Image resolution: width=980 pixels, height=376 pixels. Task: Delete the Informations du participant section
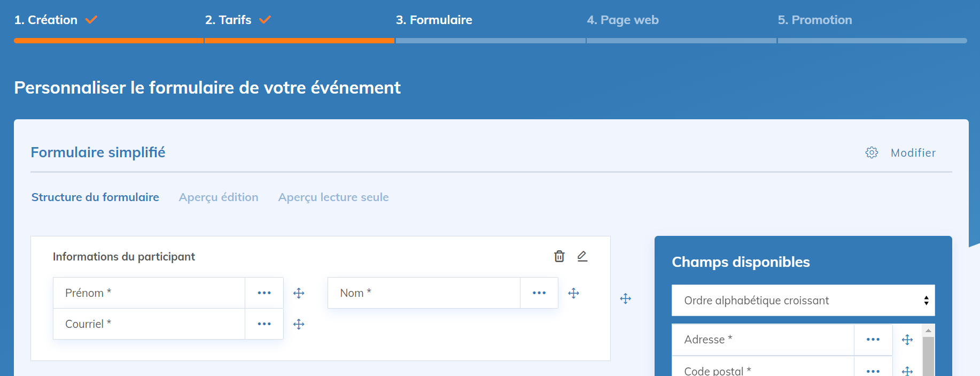[x=559, y=256]
